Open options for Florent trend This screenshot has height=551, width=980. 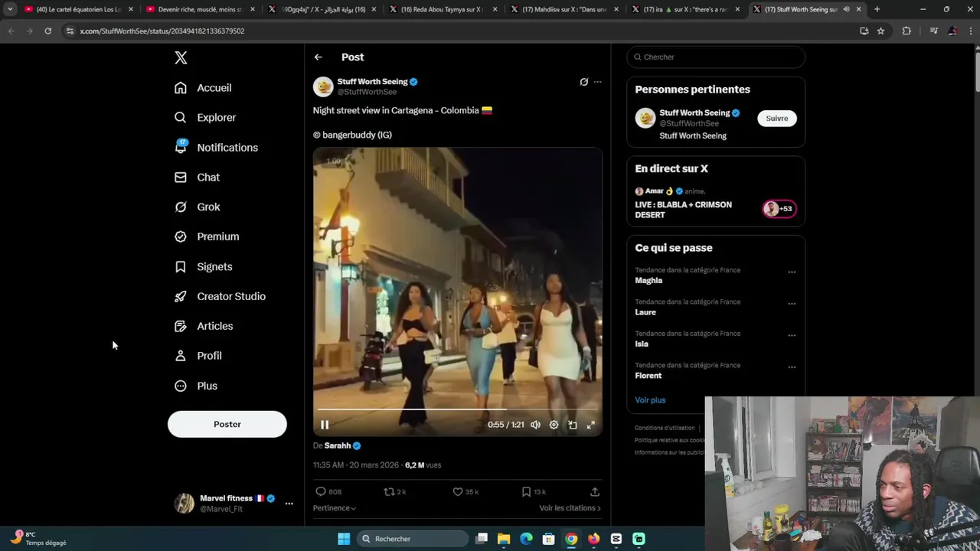[792, 367]
